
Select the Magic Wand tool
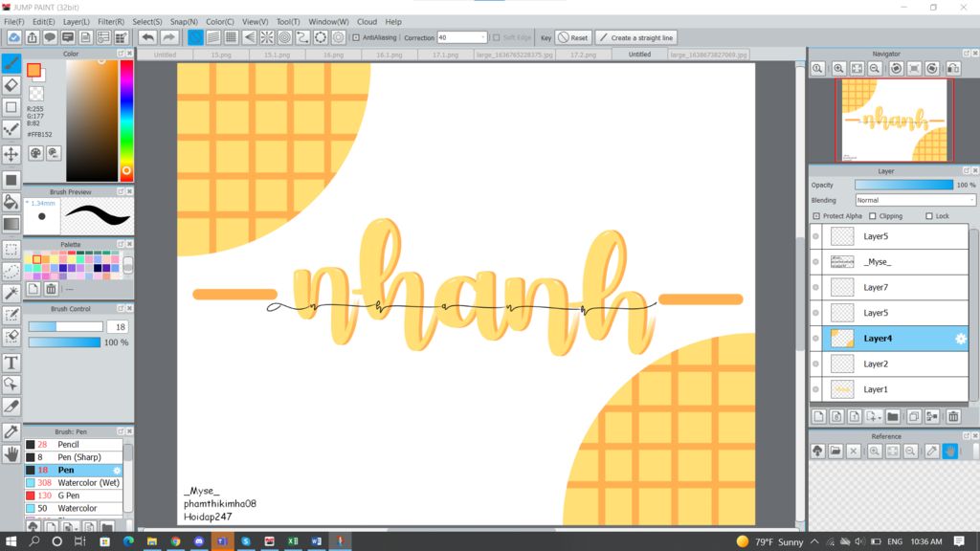click(11, 293)
